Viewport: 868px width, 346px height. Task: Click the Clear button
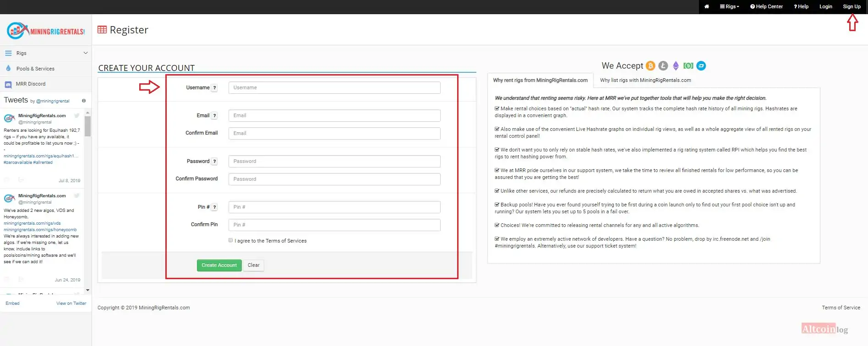[253, 265]
